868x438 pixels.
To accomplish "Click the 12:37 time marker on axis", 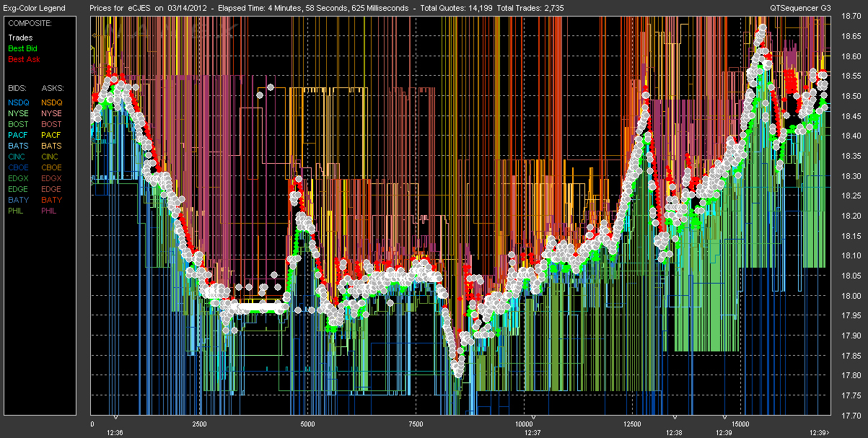I will pos(532,432).
